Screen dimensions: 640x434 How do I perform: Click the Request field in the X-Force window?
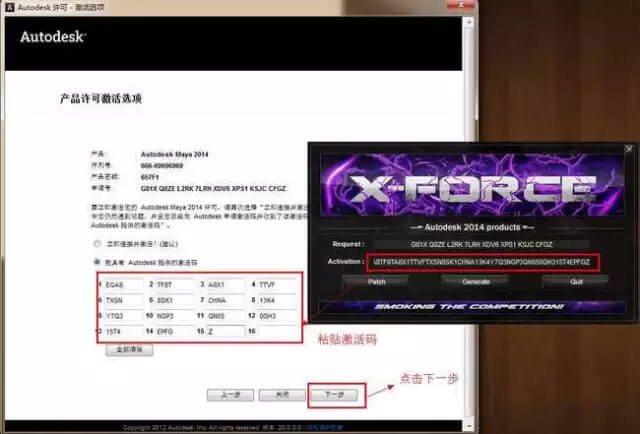click(x=482, y=244)
